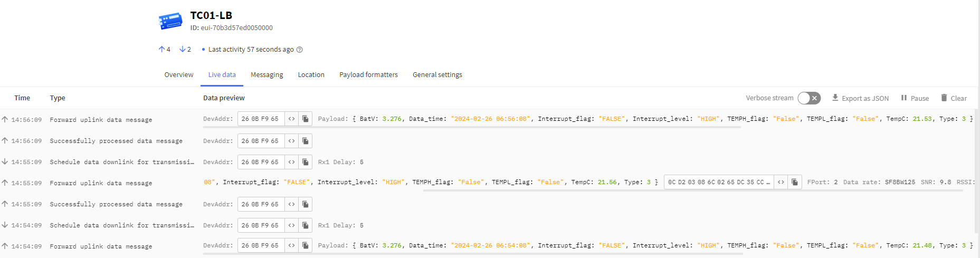Toggle byte format of 0C D2 03 payload

coord(781,182)
